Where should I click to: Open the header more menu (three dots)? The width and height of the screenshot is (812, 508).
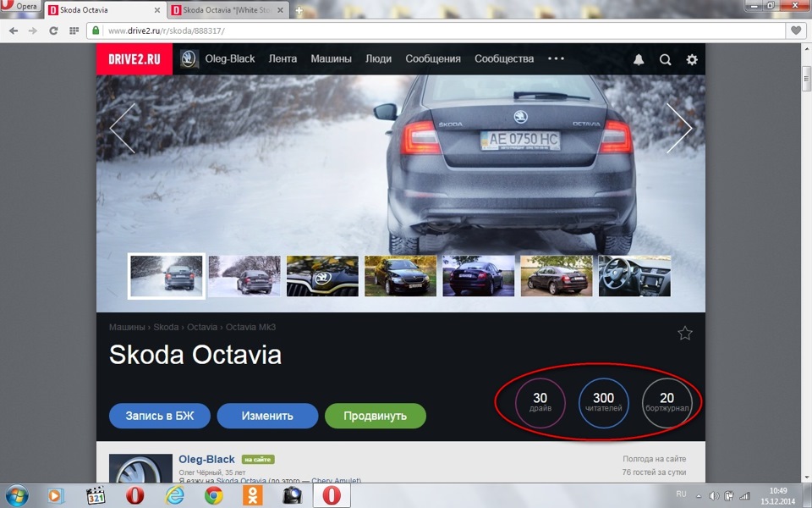[x=557, y=58]
